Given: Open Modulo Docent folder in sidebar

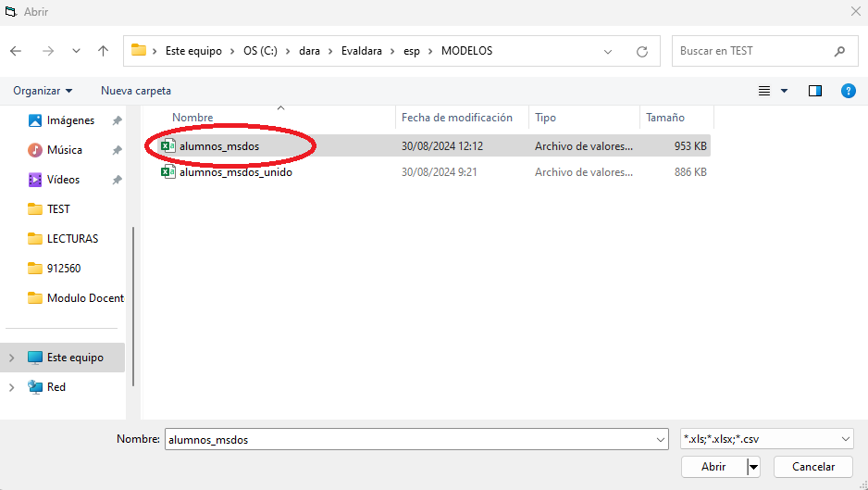Looking at the screenshot, I should tap(85, 298).
